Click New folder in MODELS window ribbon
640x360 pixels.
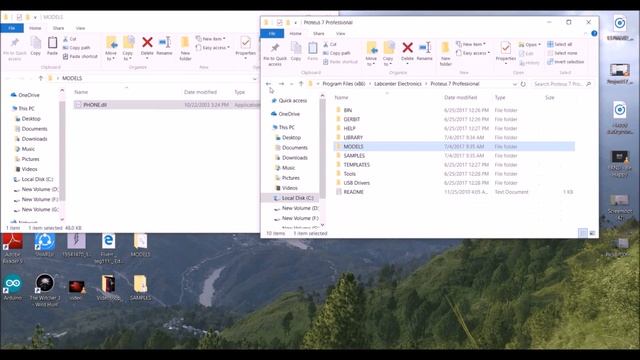(x=185, y=48)
